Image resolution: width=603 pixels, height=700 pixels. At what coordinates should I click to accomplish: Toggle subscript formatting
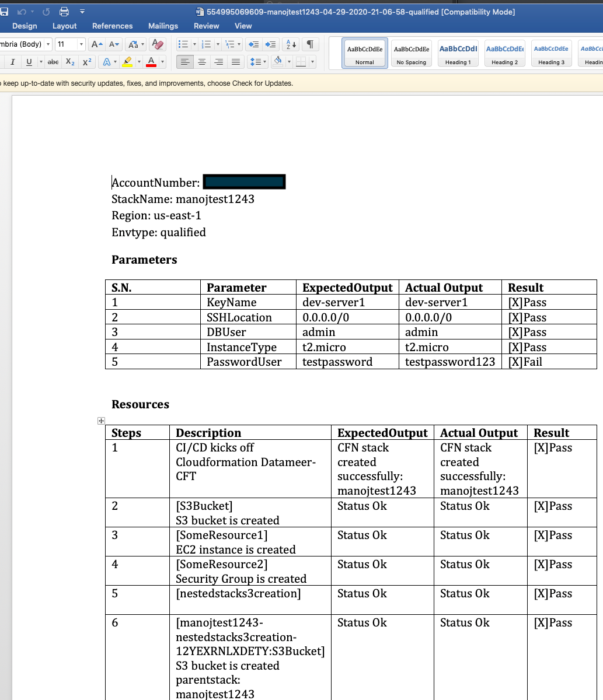point(70,62)
